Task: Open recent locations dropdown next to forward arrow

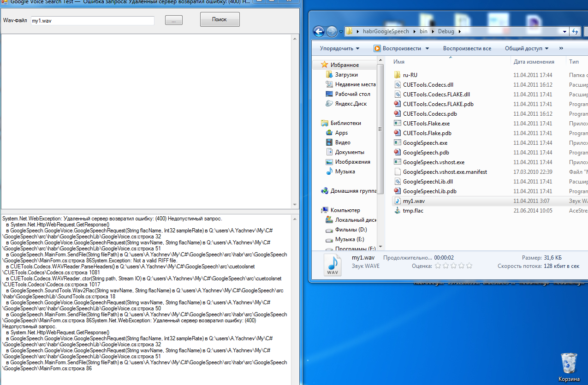Action: (x=341, y=32)
